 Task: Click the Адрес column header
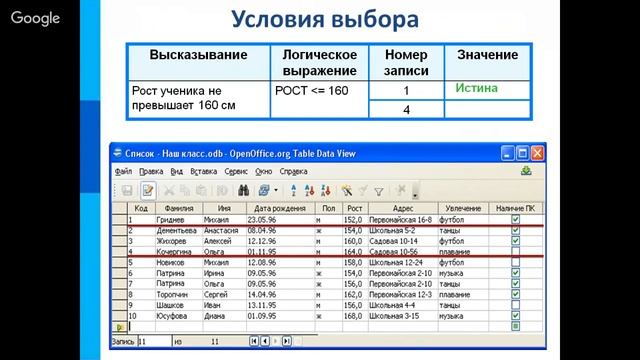click(403, 208)
